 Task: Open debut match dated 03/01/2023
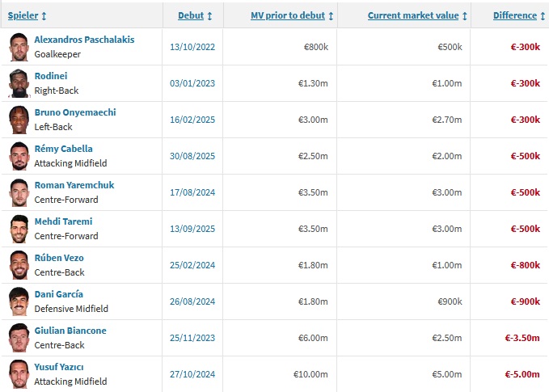point(191,83)
